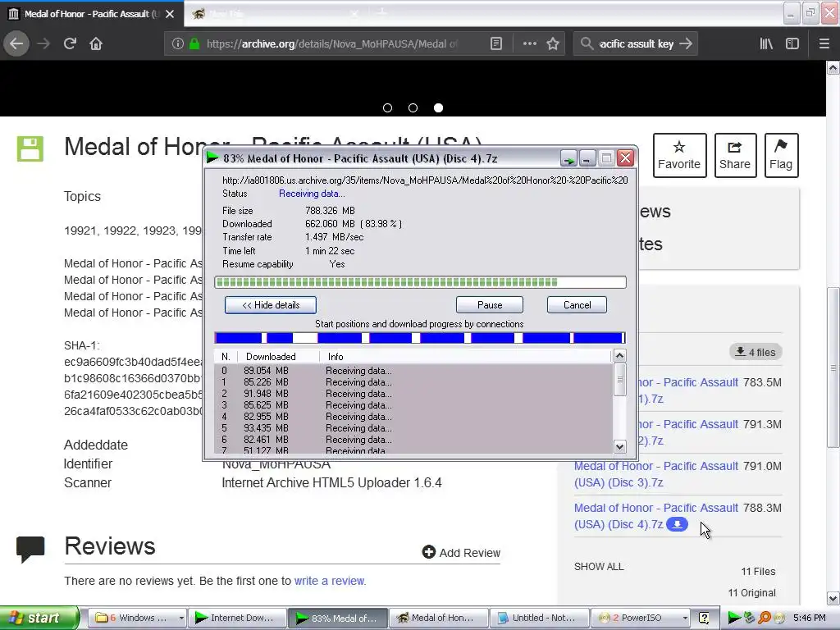Screen dimensions: 840x630
Task: Click the IDM send-to-tray title bar icon
Action: 568,158
